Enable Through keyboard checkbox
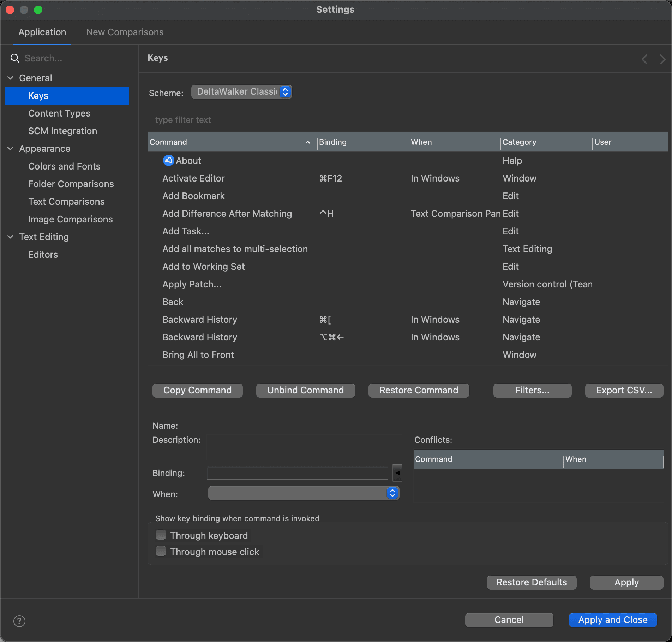 (x=161, y=535)
